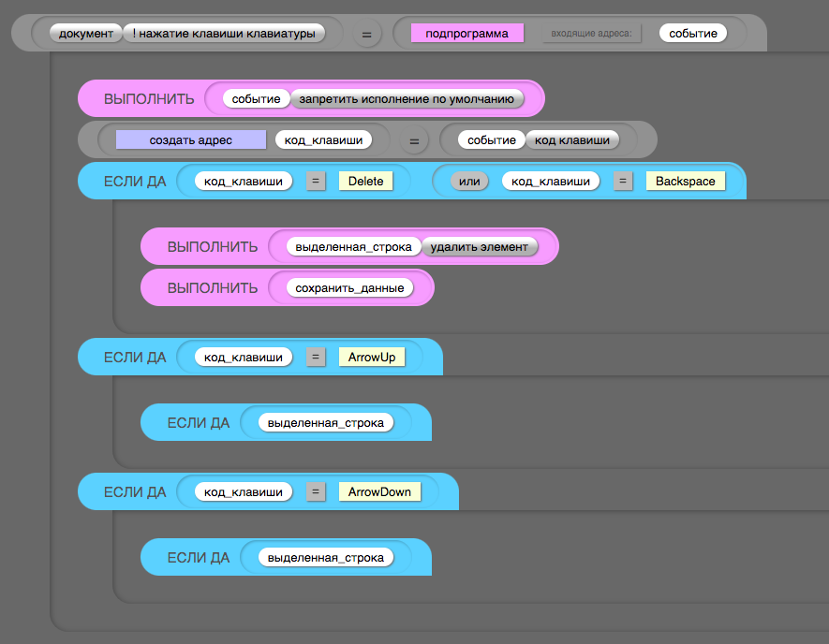Click nested "ЕСЛИ ДА" label under ArrowUp condition
Screen dimensions: 829x644
coord(199,423)
